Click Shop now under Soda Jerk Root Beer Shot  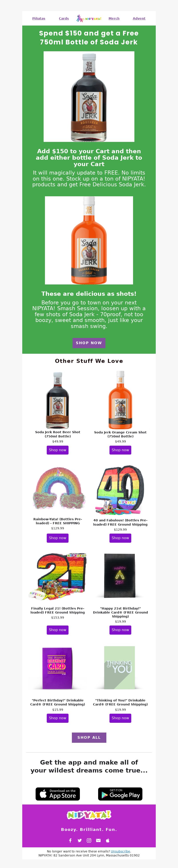tap(58, 450)
